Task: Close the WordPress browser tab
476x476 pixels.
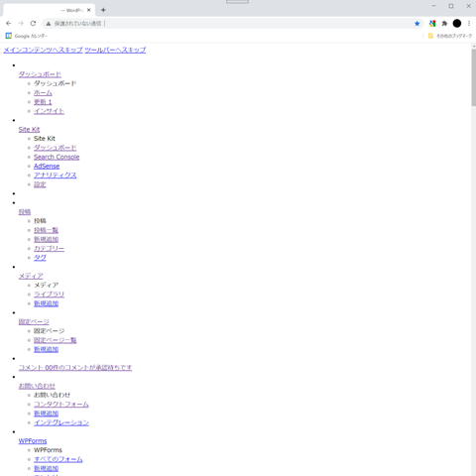Action: click(89, 10)
